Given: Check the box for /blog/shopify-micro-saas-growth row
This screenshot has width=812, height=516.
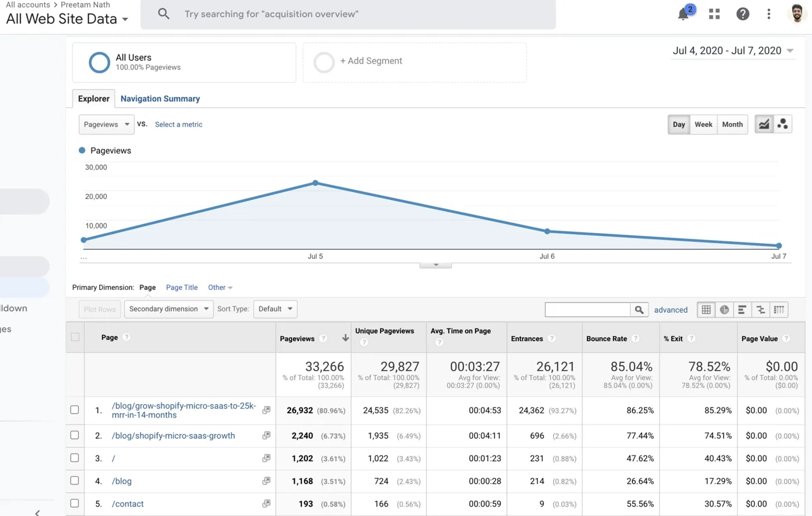Looking at the screenshot, I should coord(75,435).
